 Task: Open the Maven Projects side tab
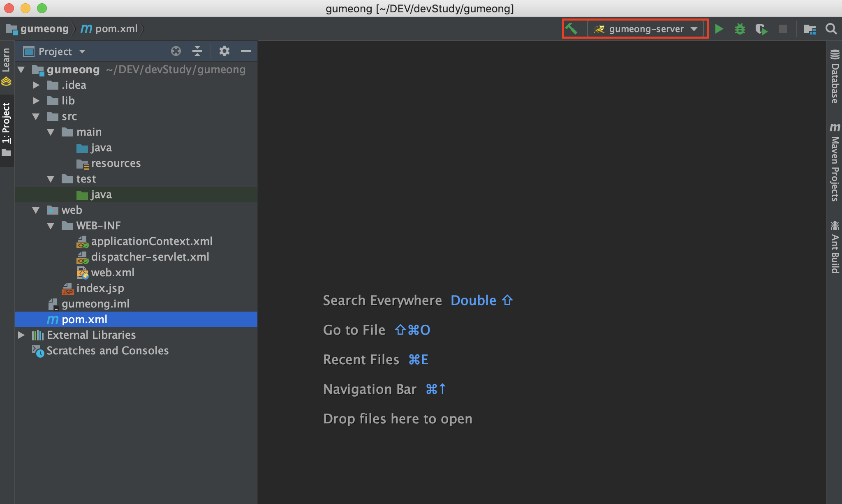tap(834, 163)
